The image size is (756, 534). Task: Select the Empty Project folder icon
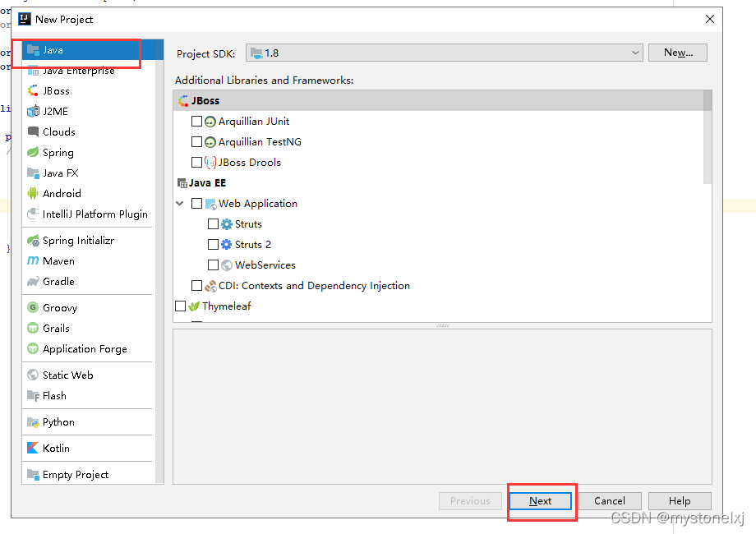33,474
